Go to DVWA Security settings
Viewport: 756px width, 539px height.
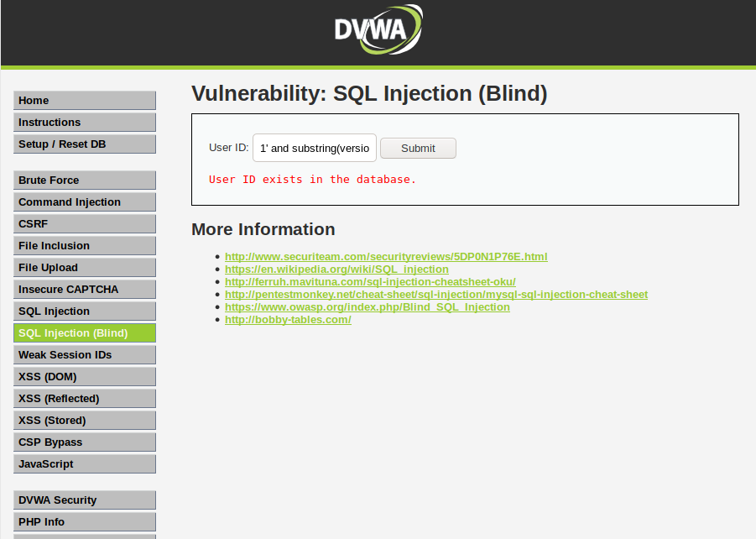pos(84,500)
